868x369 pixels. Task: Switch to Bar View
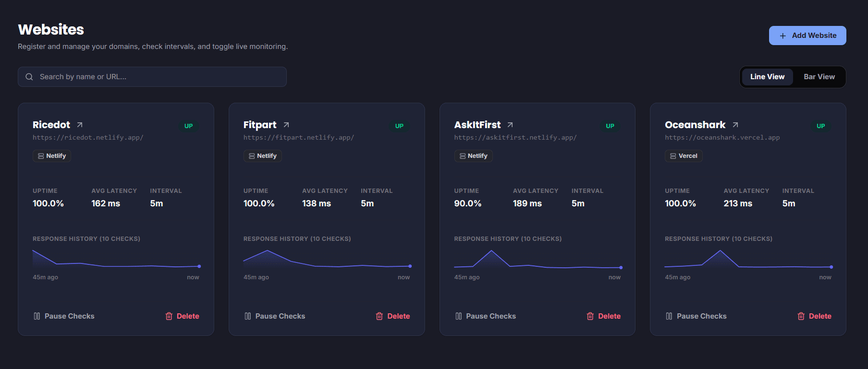tap(819, 77)
